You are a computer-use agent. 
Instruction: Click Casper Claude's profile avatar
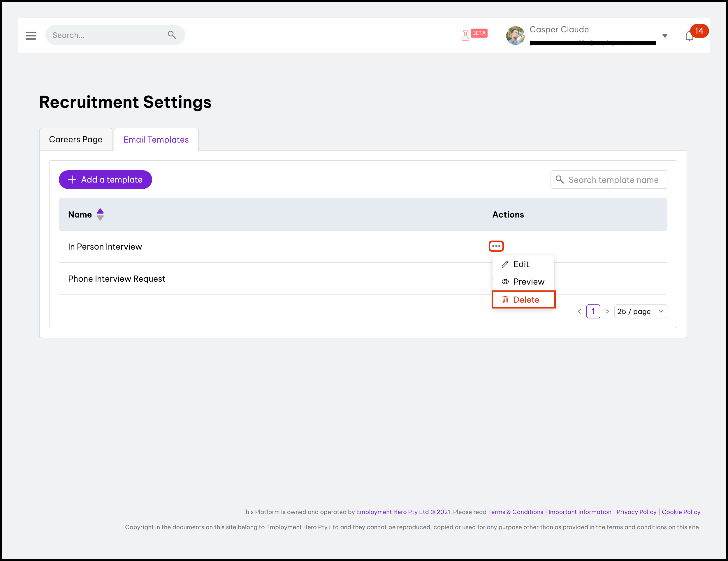point(515,35)
